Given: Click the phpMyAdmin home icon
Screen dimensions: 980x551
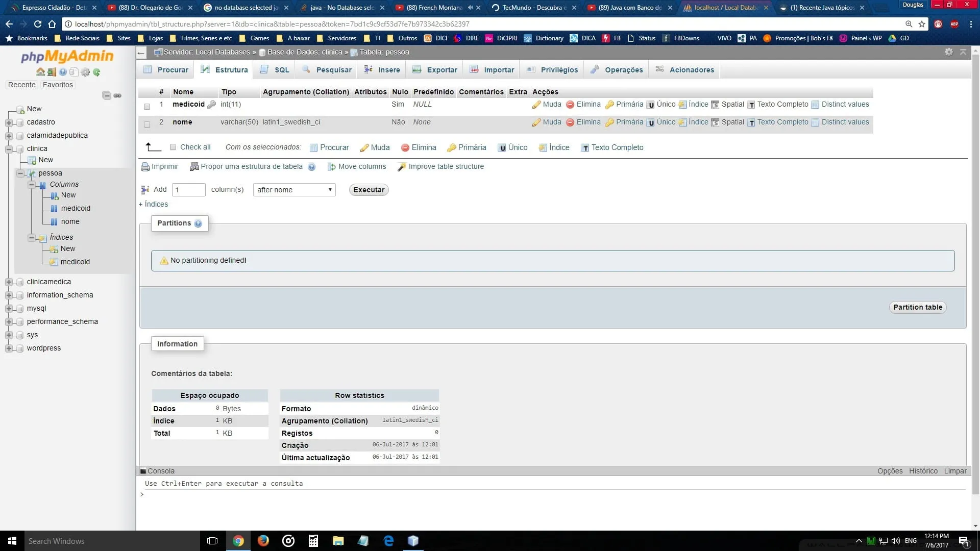Looking at the screenshot, I should pos(40,72).
